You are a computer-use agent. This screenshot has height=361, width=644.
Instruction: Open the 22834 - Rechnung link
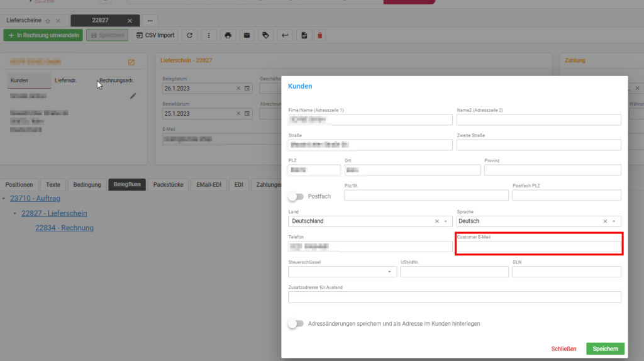[65, 228]
